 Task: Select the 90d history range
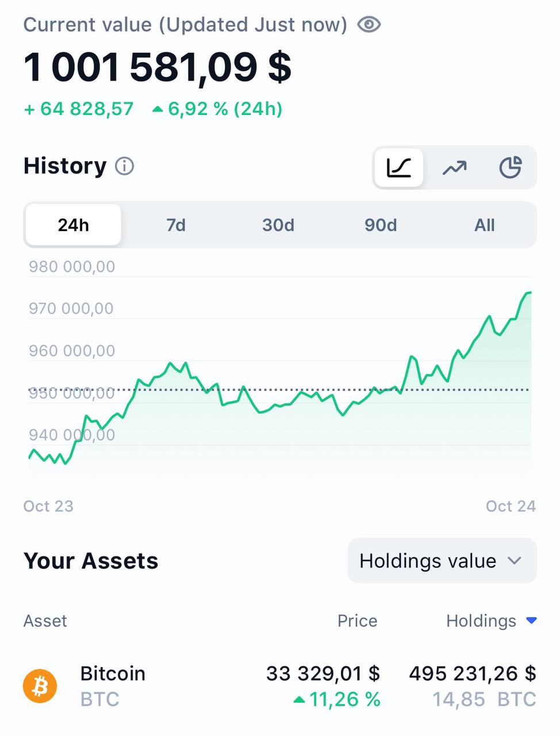pyautogui.click(x=381, y=225)
